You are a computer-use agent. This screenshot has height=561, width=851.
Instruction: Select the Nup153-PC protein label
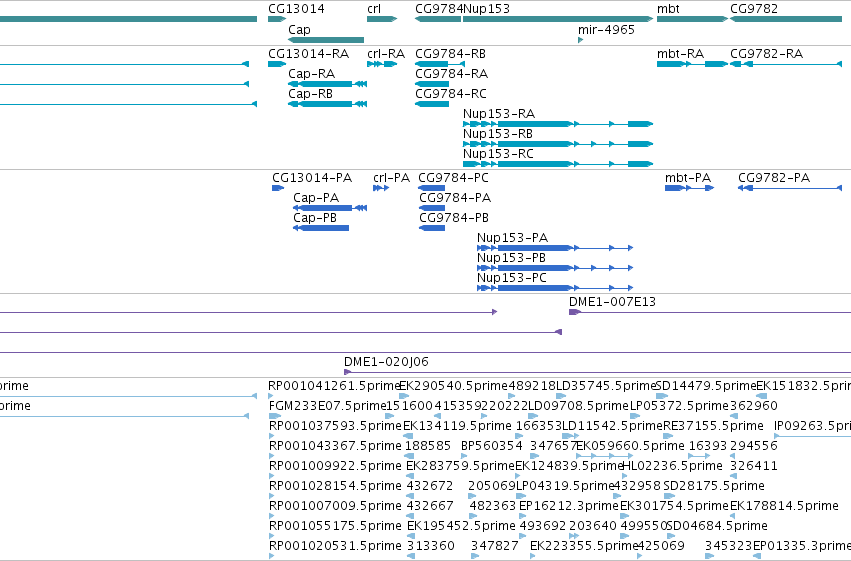512,278
